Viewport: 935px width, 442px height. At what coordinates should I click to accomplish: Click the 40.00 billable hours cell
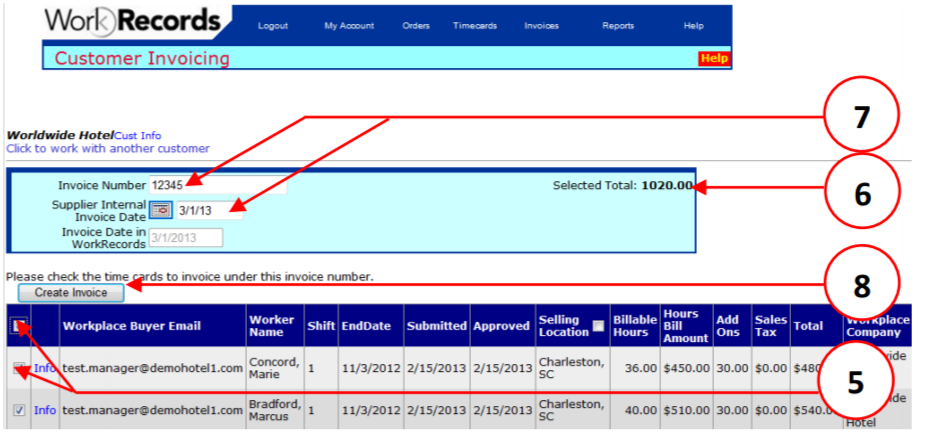(x=641, y=410)
